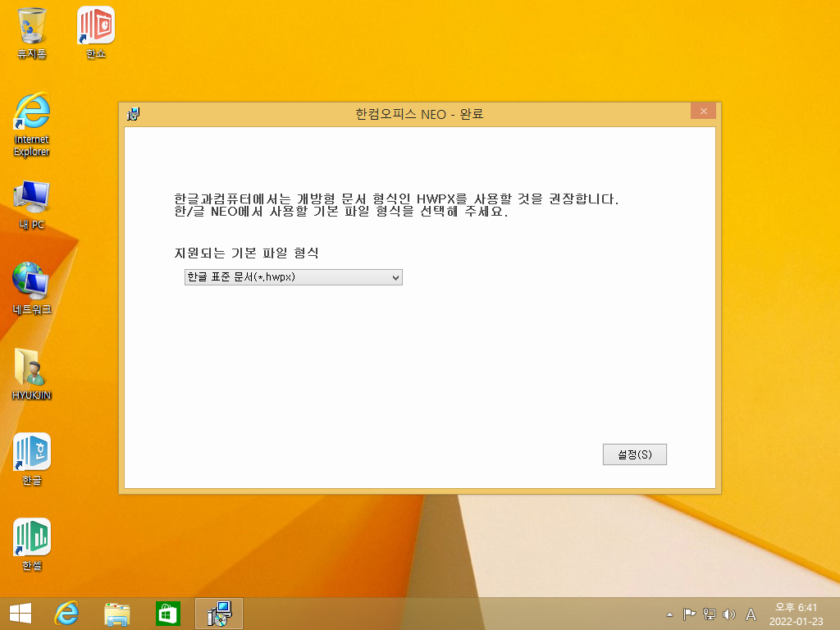Launch the Internet Explorer desktop shortcut
The width and height of the screenshot is (840, 630).
pyautogui.click(x=32, y=125)
